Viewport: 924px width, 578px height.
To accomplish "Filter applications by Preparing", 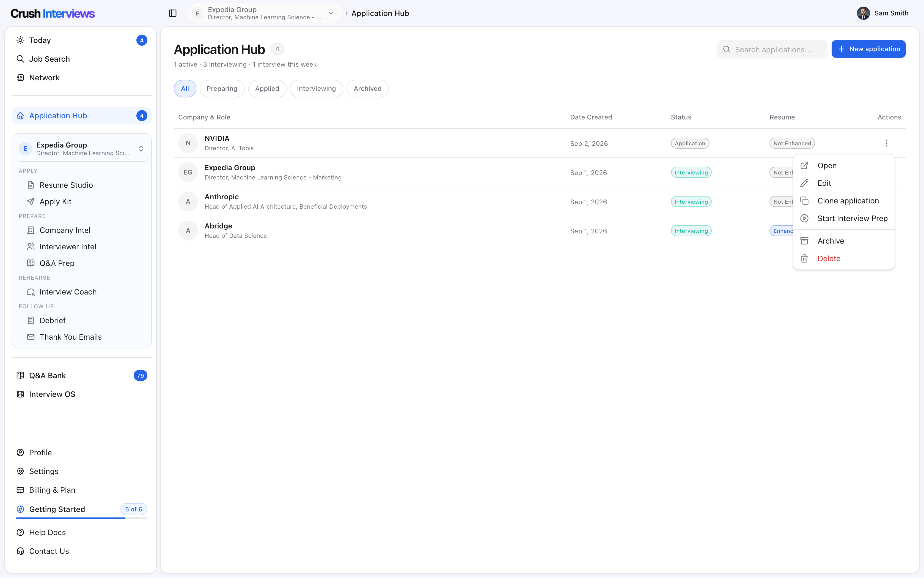I will pos(222,89).
